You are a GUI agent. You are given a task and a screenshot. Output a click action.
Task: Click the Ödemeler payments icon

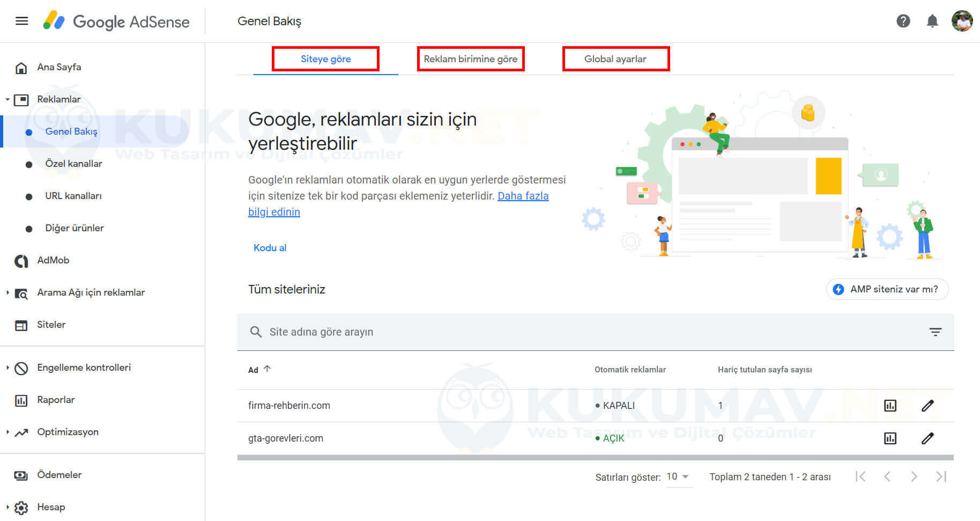(x=21, y=476)
